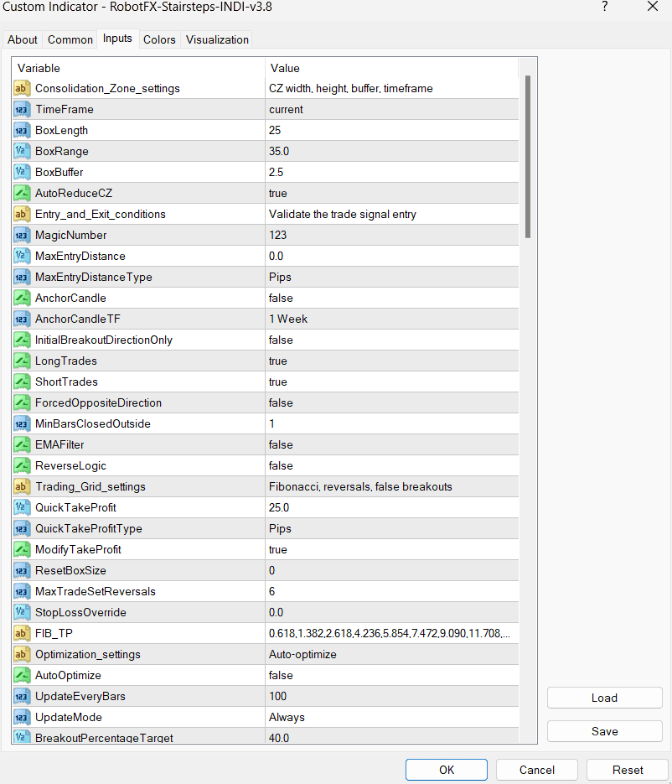Switch to the Common tab
Viewport: 672px width, 784px height.
pos(70,39)
